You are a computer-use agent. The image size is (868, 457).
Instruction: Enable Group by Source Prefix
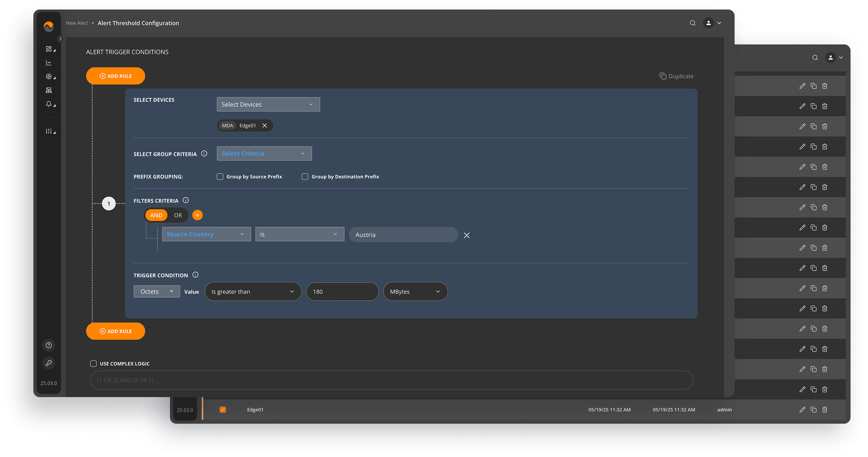click(x=220, y=177)
